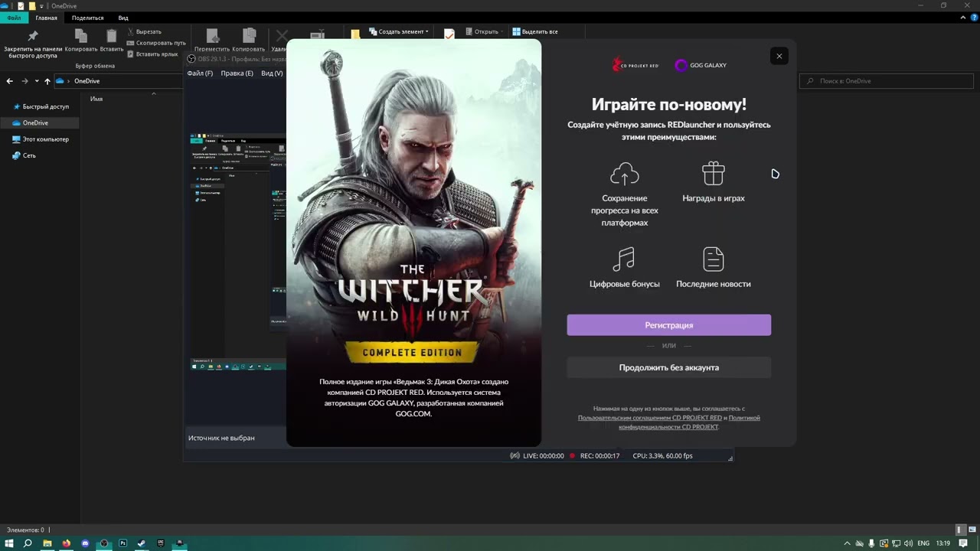The width and height of the screenshot is (980, 551).
Task: Click the cloud save progress icon
Action: coord(625,174)
